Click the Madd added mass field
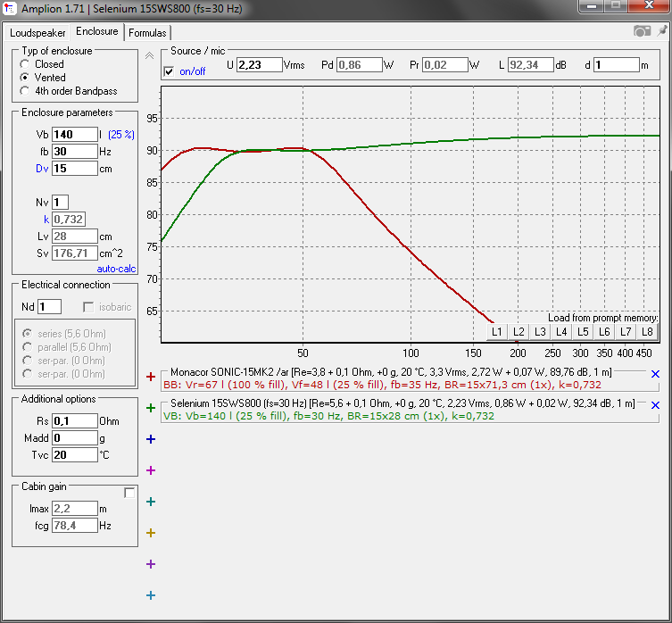Screen dimensions: 672x623 pos(75,437)
